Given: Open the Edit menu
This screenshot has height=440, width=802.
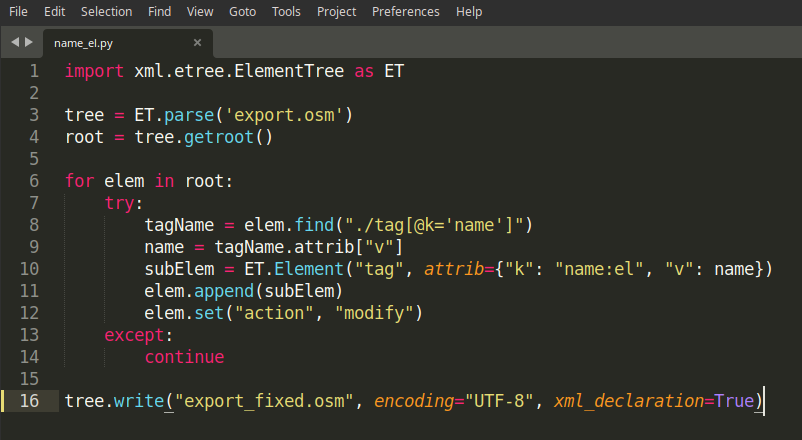Looking at the screenshot, I should (54, 12).
